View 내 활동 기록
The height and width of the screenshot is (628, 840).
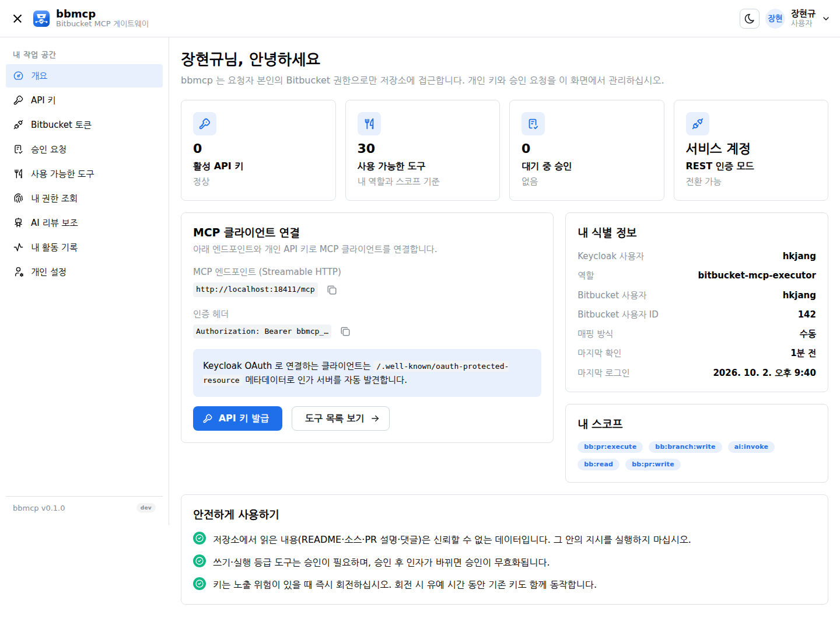click(84, 247)
